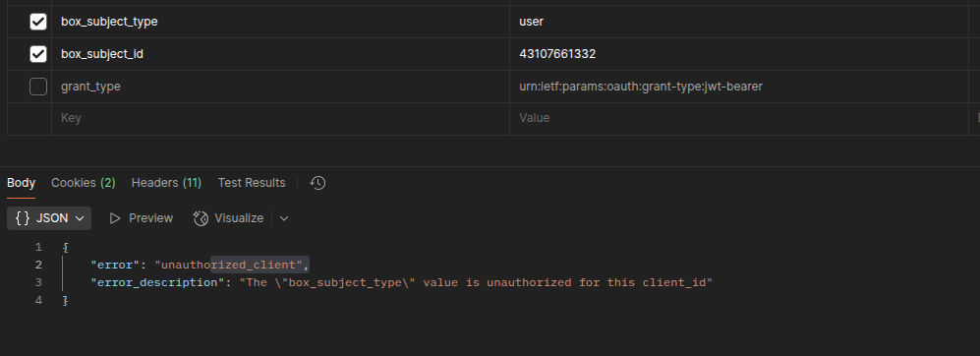The height and width of the screenshot is (356, 980).
Task: Click the "unauthorized_client" value
Action: [x=229, y=265]
